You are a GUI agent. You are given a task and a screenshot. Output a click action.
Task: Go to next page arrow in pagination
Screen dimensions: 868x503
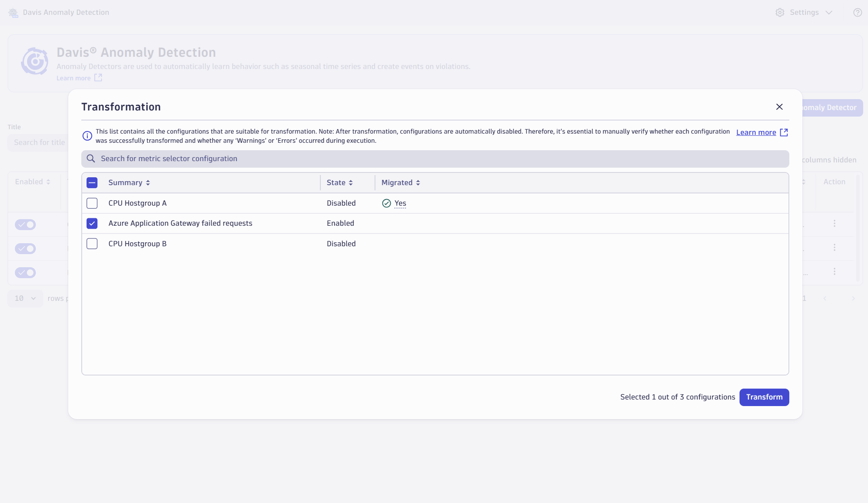(x=853, y=299)
